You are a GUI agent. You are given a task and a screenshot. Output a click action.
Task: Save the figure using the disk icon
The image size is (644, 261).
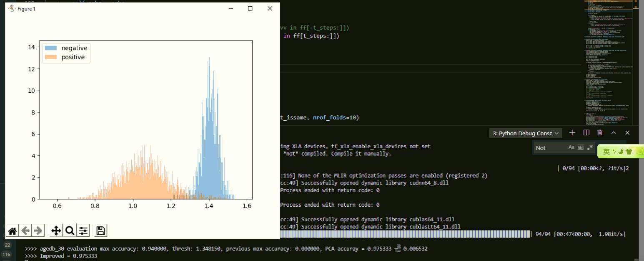(100, 230)
